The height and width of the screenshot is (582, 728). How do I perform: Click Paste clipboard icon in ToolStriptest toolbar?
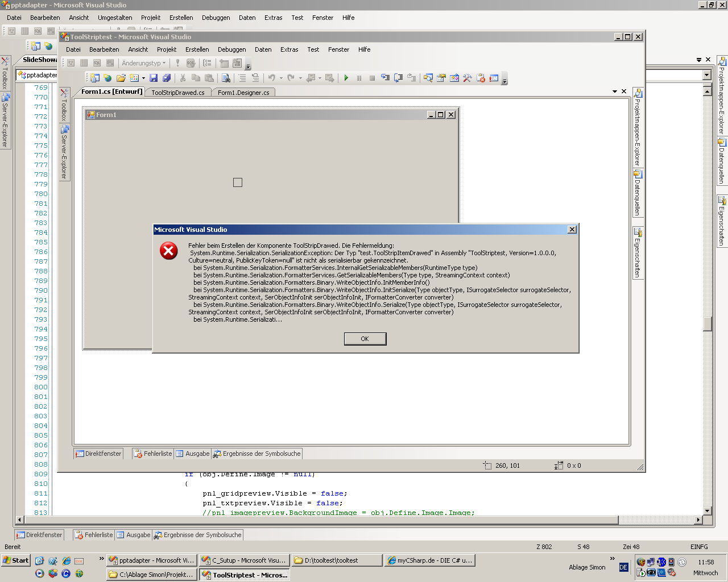pyautogui.click(x=209, y=78)
